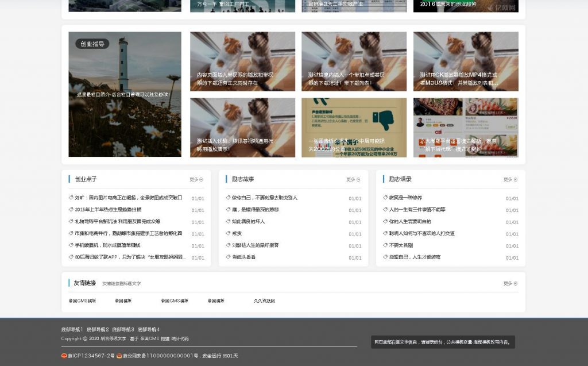
Task: Open the 久久资源网 friend link
Action: 264,300
